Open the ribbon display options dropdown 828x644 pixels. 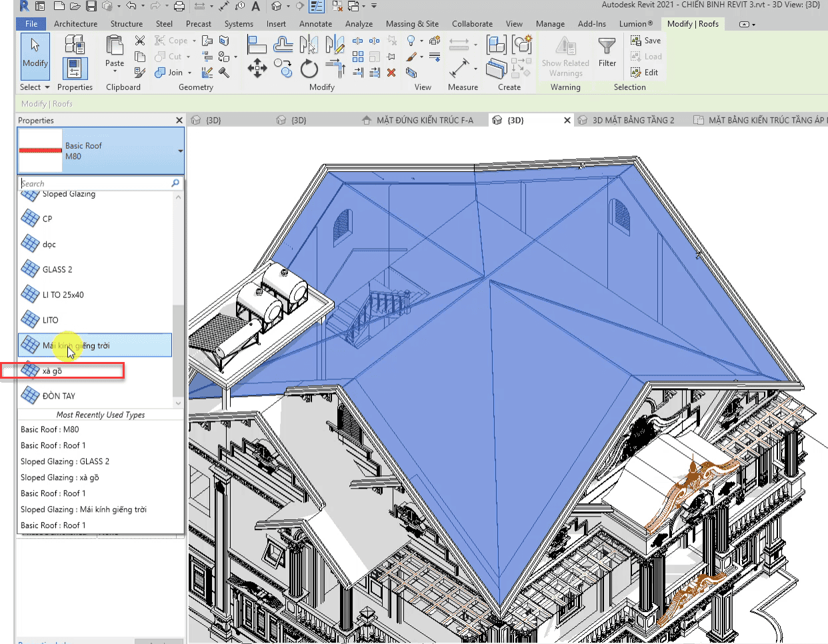(x=748, y=24)
